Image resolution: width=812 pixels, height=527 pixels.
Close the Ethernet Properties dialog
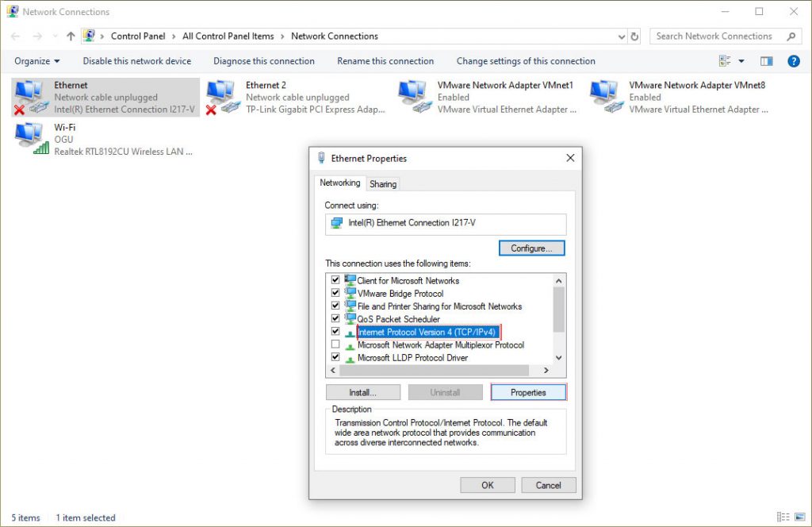(x=570, y=157)
